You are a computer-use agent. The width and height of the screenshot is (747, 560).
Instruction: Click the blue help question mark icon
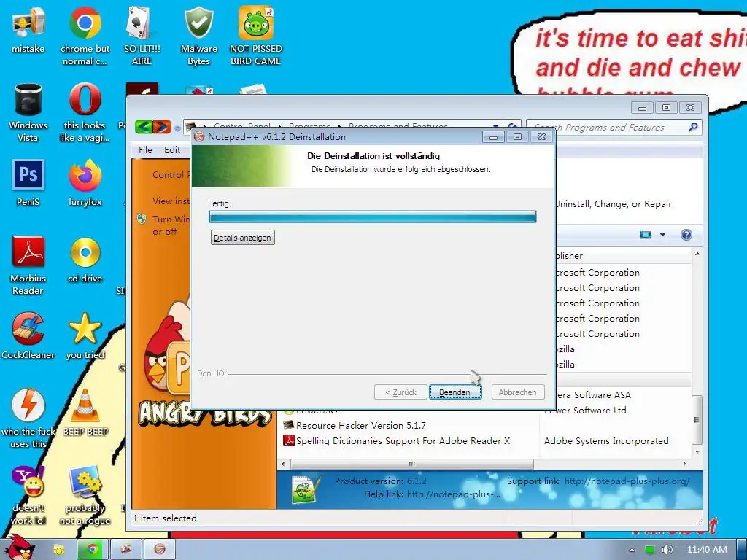tap(686, 235)
